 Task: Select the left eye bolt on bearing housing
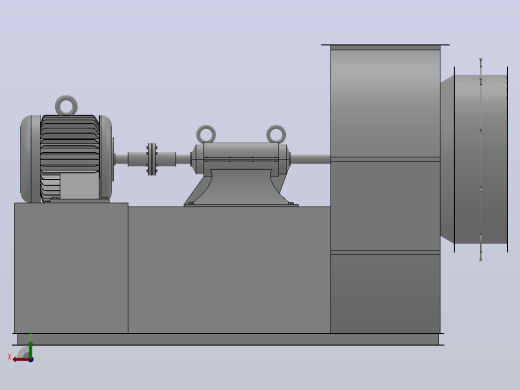206,134
